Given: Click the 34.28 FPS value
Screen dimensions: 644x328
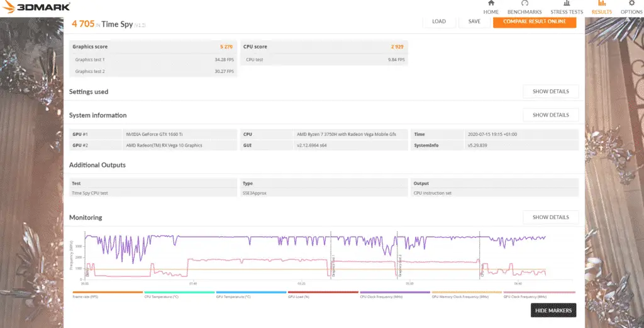Looking at the screenshot, I should coord(225,60).
